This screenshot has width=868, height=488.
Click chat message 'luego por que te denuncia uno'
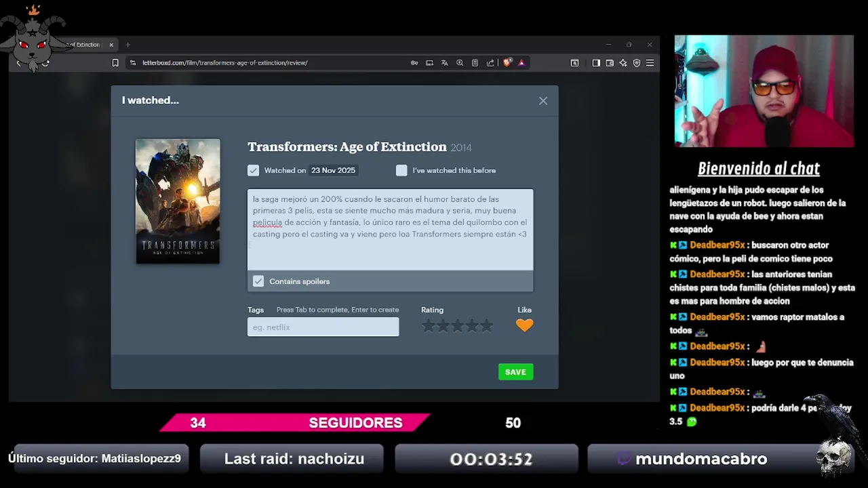coord(761,369)
